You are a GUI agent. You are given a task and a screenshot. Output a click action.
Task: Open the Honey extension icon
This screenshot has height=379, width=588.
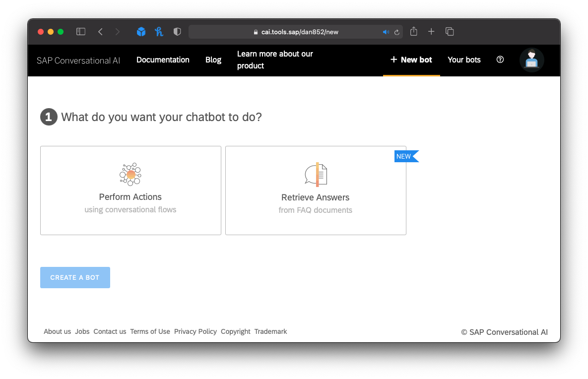click(159, 32)
